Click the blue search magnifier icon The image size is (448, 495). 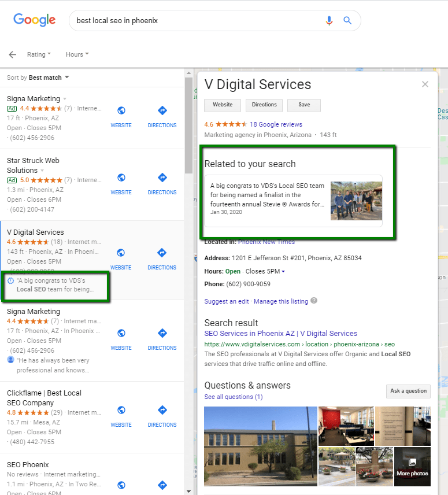pyautogui.click(x=347, y=20)
